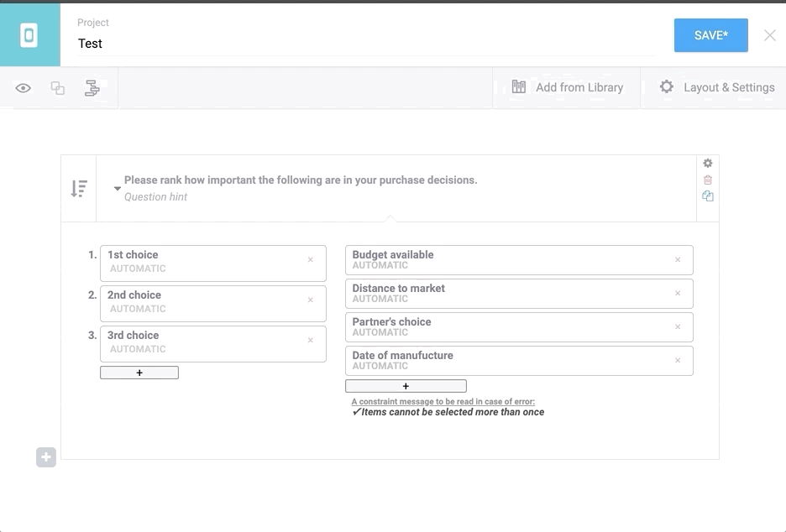Click the form preview eye icon

click(x=24, y=88)
